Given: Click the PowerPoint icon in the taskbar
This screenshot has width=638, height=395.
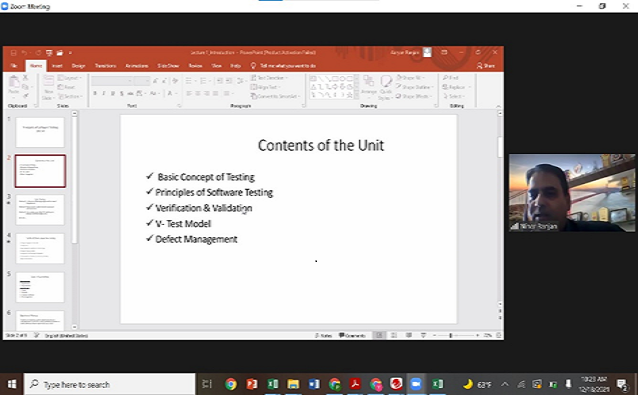Looking at the screenshot, I should click(252, 384).
